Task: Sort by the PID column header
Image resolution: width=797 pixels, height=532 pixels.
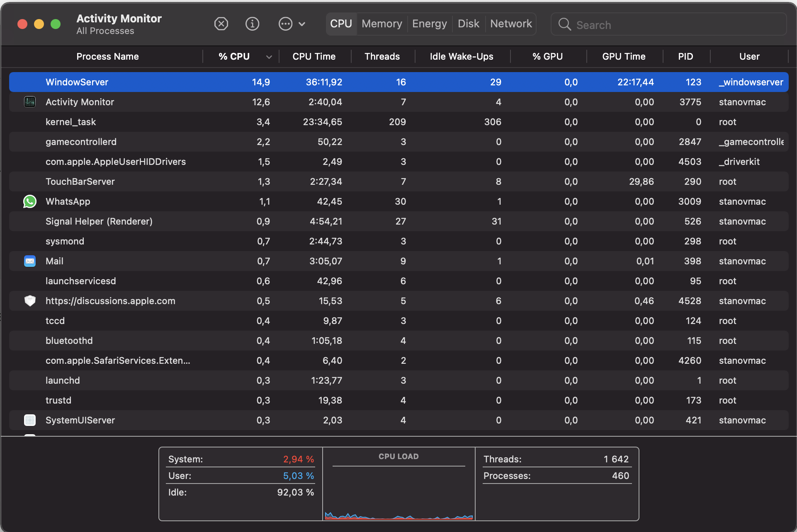Action: click(685, 57)
